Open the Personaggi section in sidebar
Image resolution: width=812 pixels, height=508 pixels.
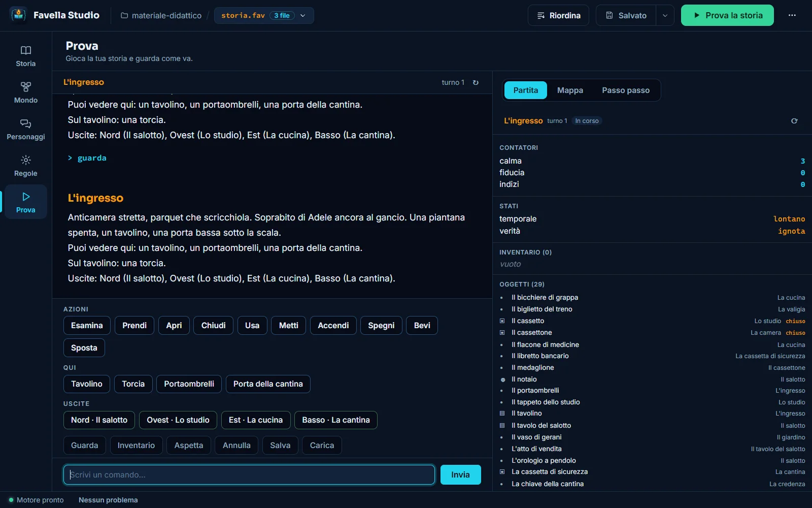(x=26, y=129)
